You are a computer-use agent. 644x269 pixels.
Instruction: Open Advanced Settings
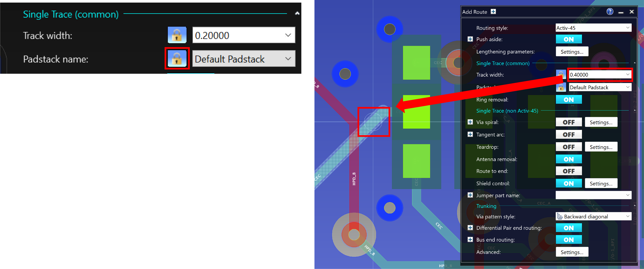(x=572, y=252)
